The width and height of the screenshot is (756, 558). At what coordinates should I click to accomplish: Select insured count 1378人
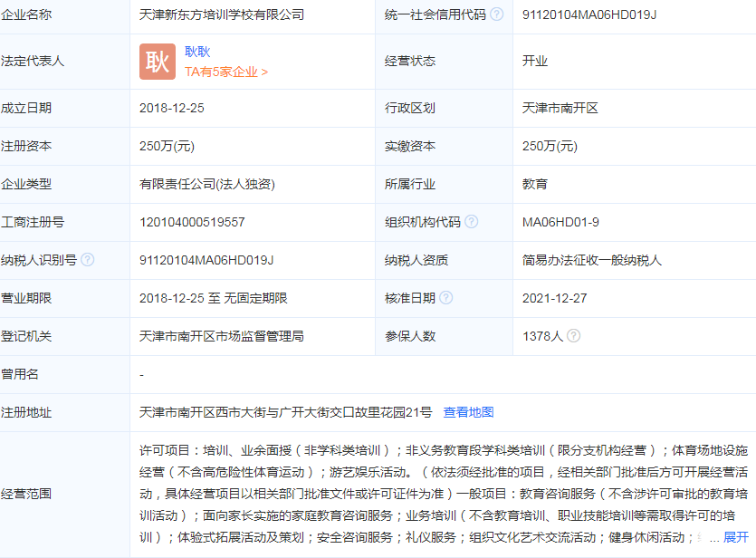tap(542, 337)
